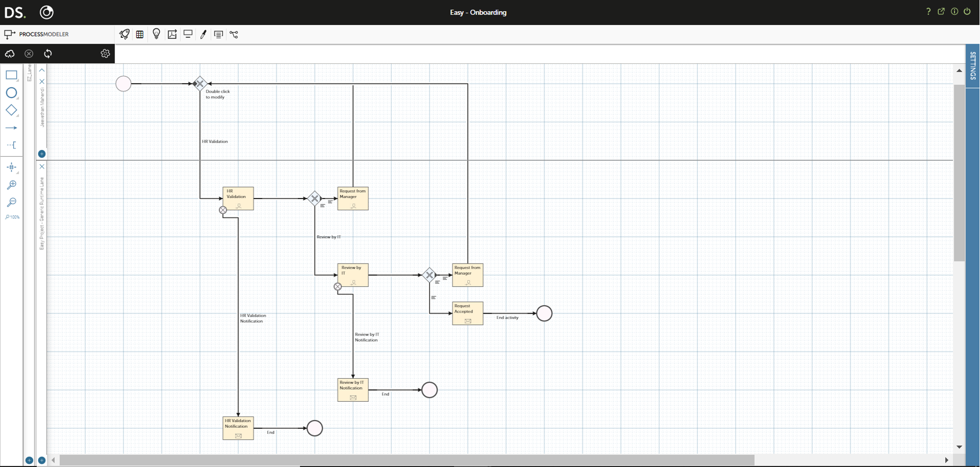The width and height of the screenshot is (980, 467).
Task: Click the rocket deploy icon
Action: point(124,34)
